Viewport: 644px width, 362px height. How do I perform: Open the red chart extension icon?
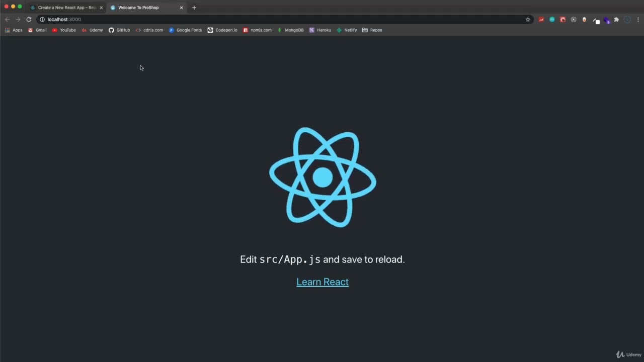tap(541, 20)
